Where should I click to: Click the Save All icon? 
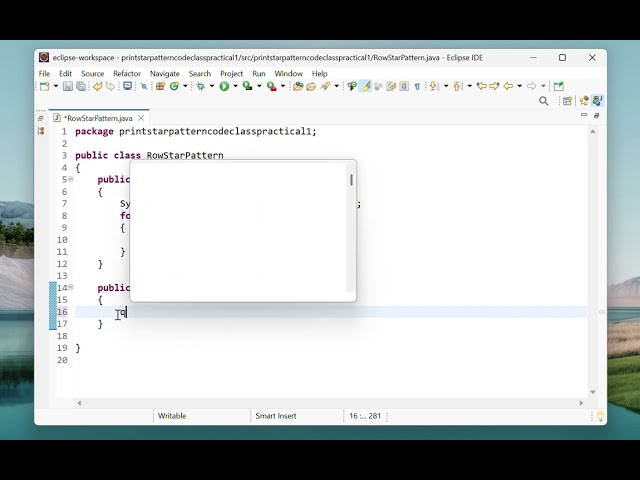(x=81, y=86)
